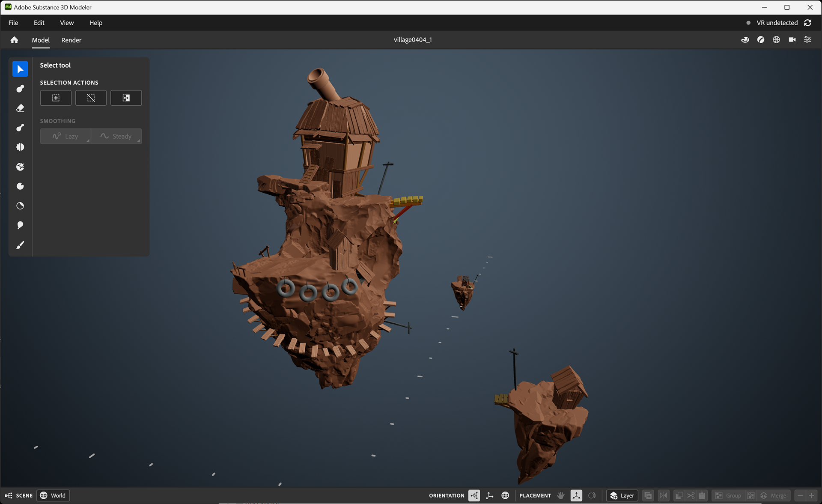Open the Edit menu
The image size is (822, 504).
(x=39, y=23)
